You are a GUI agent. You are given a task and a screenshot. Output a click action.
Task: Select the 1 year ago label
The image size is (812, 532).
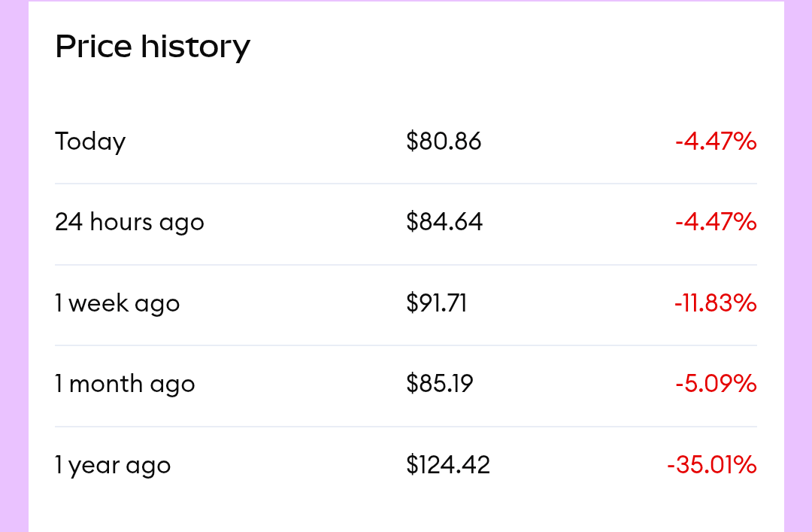click(x=113, y=465)
